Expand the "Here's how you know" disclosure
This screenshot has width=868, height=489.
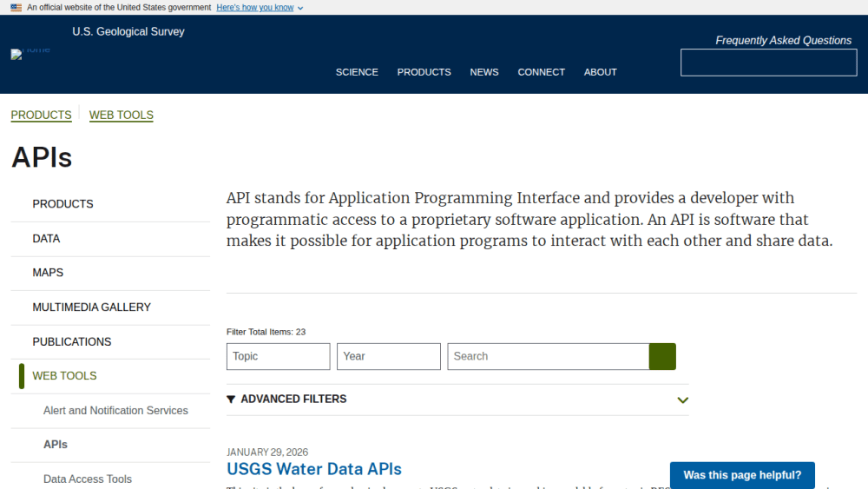(260, 8)
